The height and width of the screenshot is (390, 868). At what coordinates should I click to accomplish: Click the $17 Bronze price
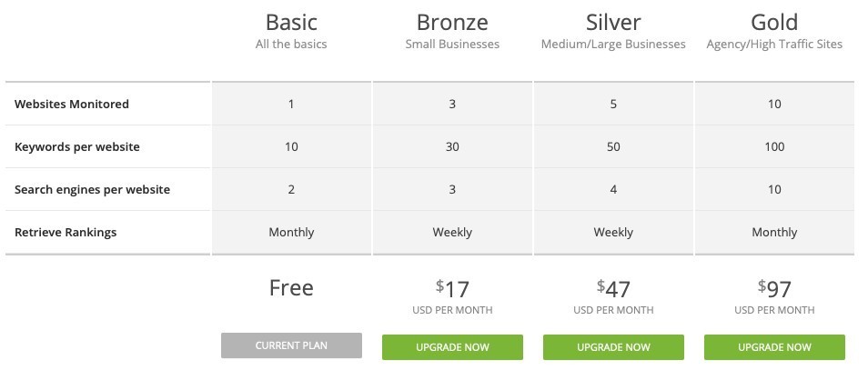coord(452,288)
